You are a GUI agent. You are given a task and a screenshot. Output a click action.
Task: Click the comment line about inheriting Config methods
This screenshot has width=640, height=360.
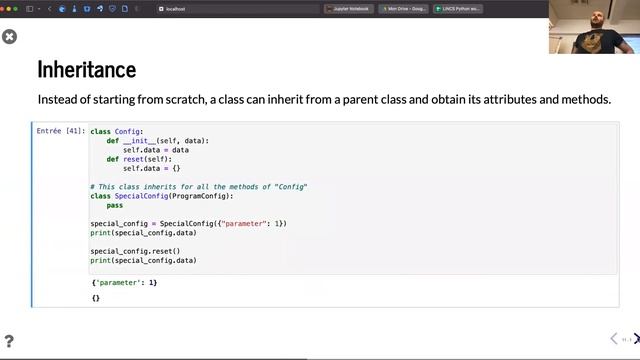point(198,187)
